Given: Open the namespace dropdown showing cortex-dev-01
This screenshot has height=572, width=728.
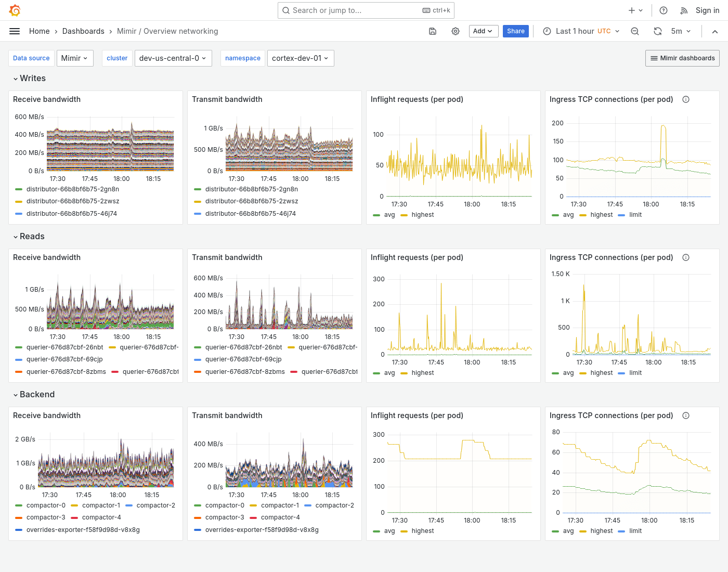Looking at the screenshot, I should (301, 58).
